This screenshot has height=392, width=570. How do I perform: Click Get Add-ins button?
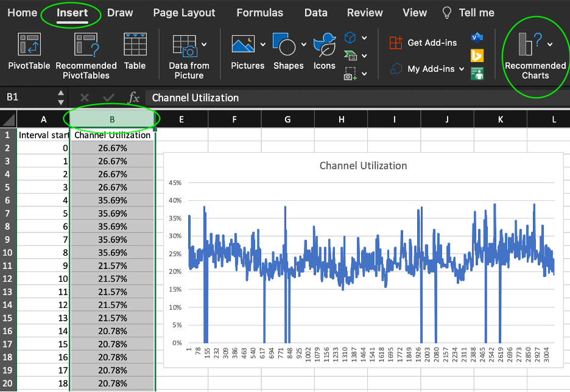click(423, 43)
